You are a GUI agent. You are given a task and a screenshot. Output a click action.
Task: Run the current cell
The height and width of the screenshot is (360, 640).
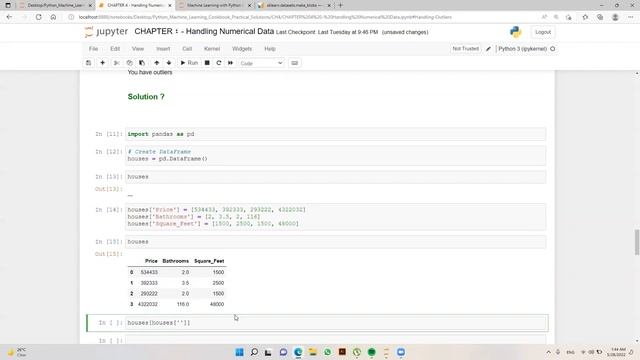click(x=189, y=63)
